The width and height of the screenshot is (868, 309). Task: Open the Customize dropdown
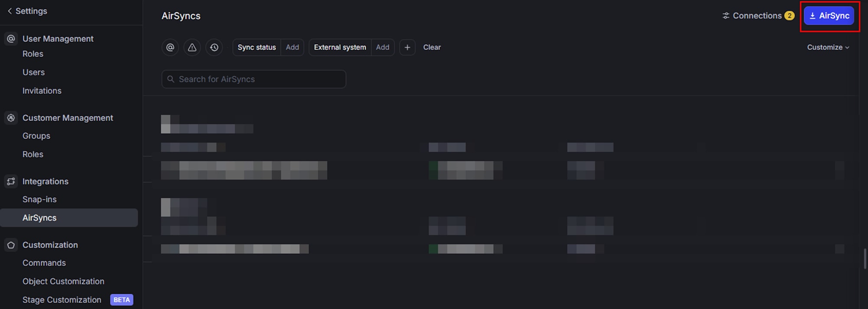(828, 47)
